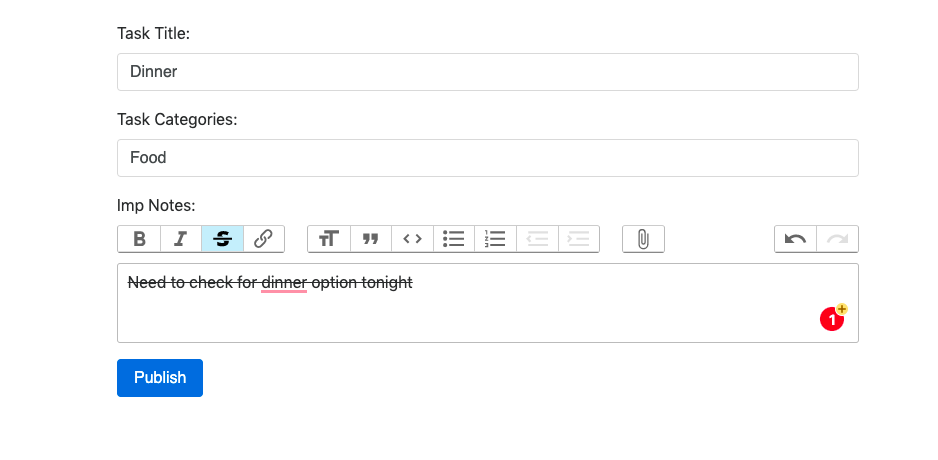This screenshot has height=460, width=938.
Task: Click the Task Categories field containing Food
Action: click(488, 158)
